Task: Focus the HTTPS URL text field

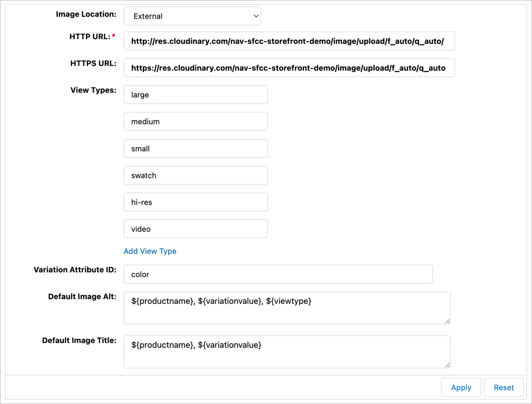Action: pyautogui.click(x=289, y=68)
